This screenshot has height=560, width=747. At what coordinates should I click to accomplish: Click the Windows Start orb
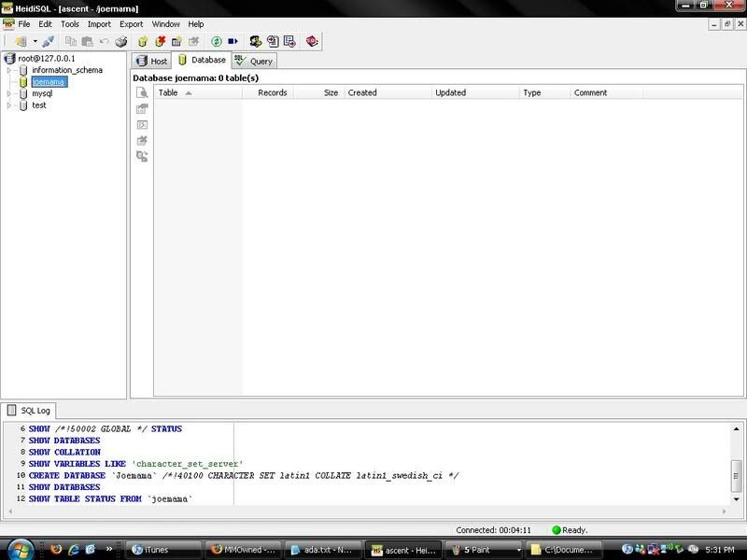coord(20,550)
